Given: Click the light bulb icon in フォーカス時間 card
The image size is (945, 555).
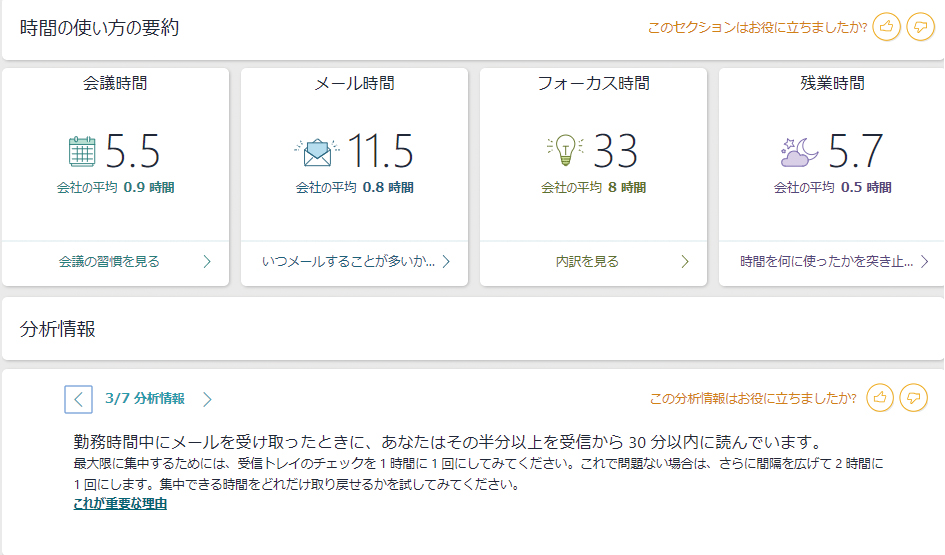Looking at the screenshot, I should click(x=565, y=150).
